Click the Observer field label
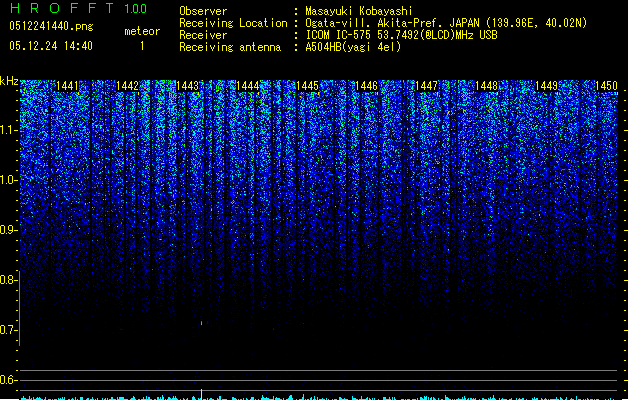Screen dimensions: 629x400 pyautogui.click(x=203, y=11)
